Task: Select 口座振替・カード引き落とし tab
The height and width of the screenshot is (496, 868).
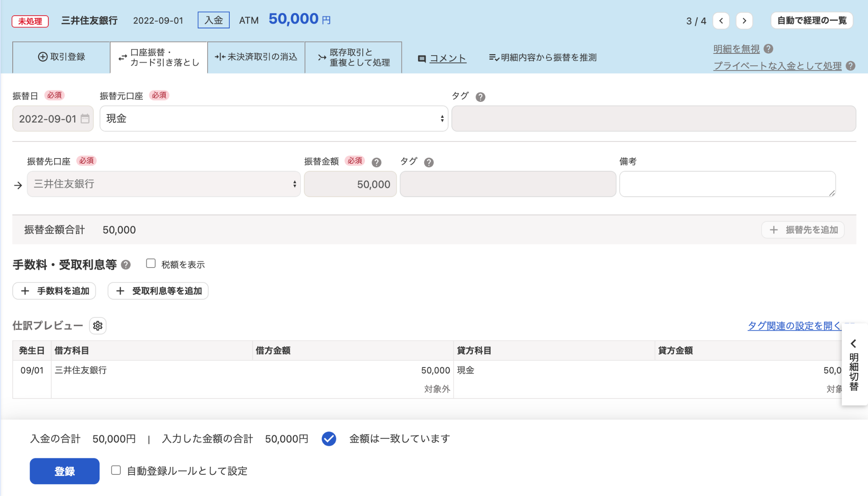Action: [159, 57]
